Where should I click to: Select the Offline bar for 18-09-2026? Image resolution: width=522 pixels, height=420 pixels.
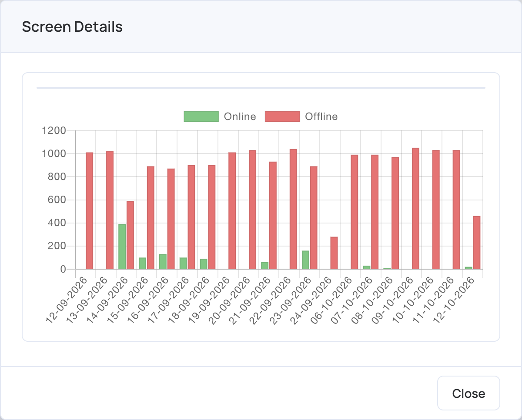[212, 217]
